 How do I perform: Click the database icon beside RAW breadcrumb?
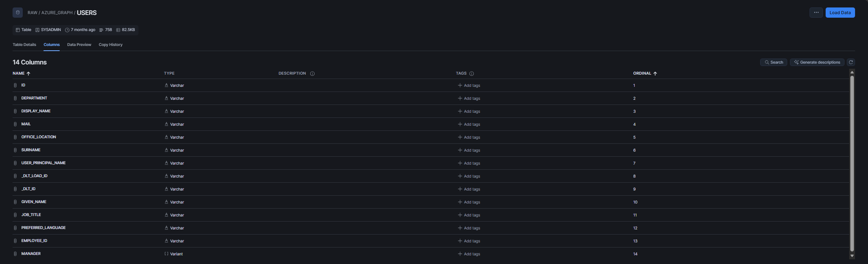point(18,13)
